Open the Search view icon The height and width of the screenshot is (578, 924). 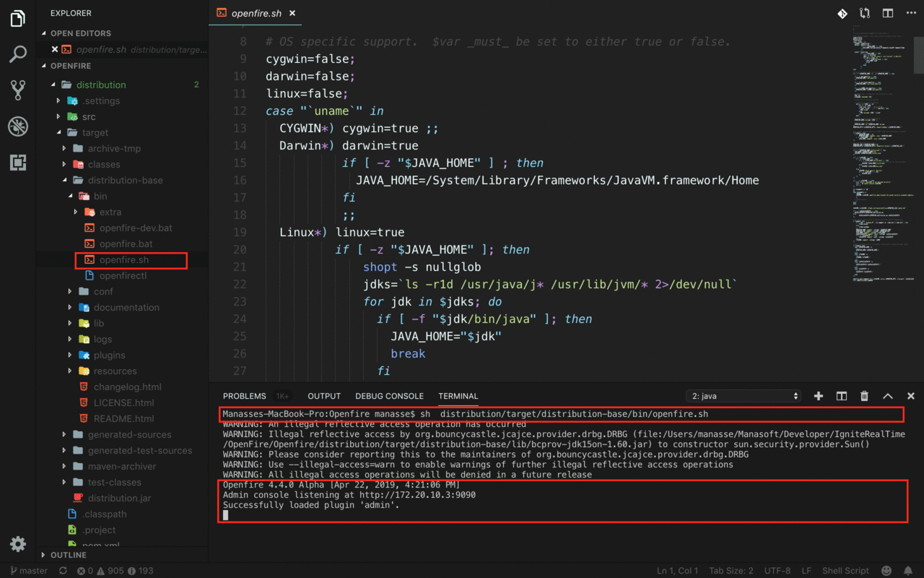[18, 54]
